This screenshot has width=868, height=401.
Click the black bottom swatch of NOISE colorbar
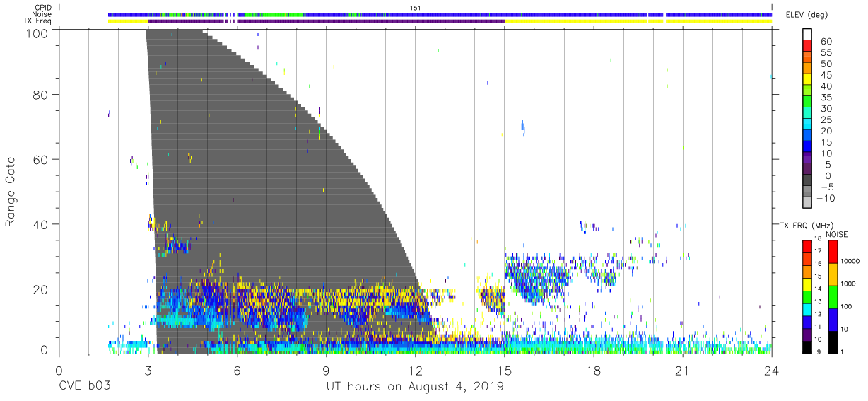[x=833, y=342]
